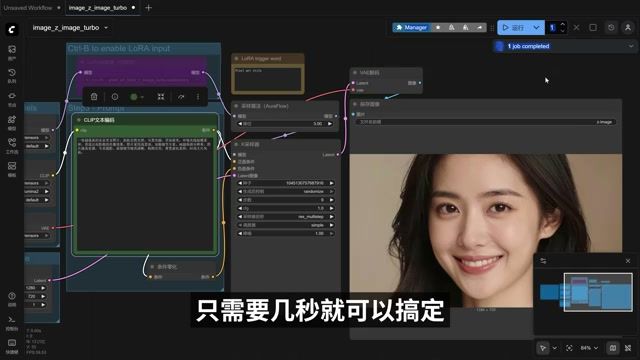The image size is (640, 360).
Task: Open minimap settings sliders icon
Action: click(543, 261)
